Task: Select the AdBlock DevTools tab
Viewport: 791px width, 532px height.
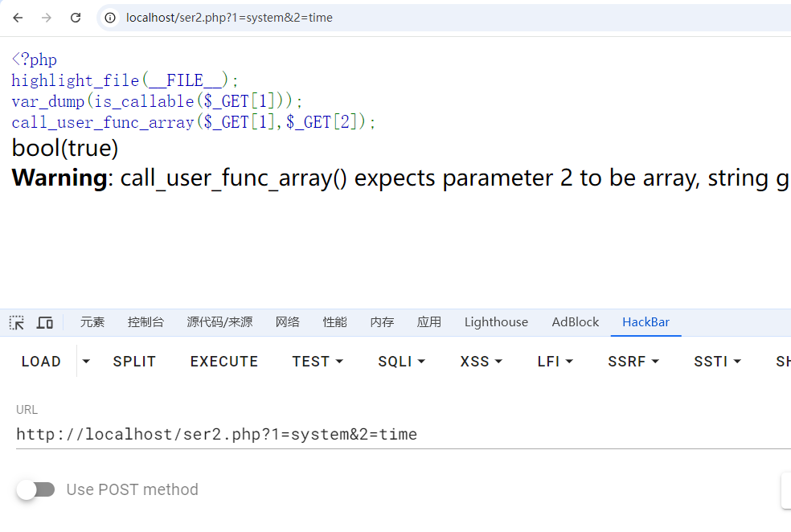Action: [575, 322]
